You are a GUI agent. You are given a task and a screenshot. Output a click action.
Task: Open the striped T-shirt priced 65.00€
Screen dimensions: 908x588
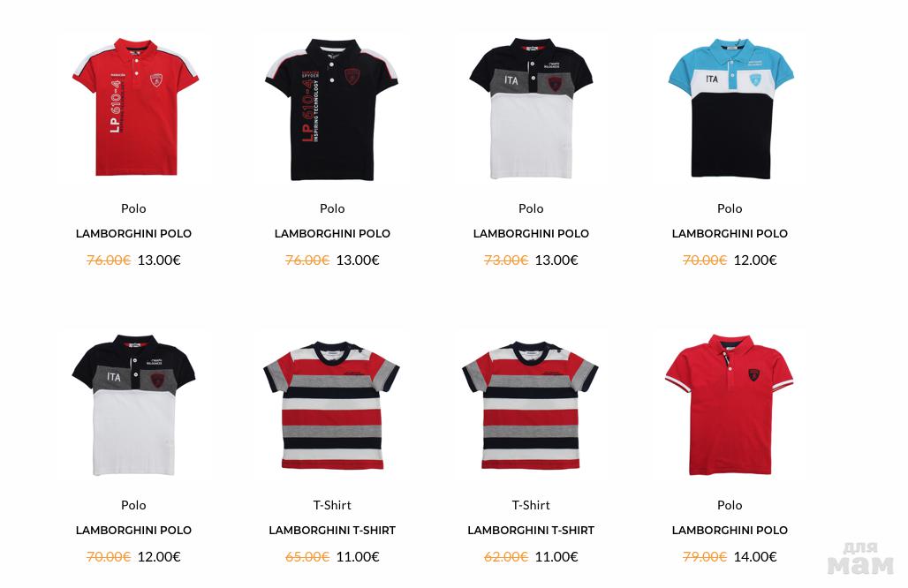point(332,405)
